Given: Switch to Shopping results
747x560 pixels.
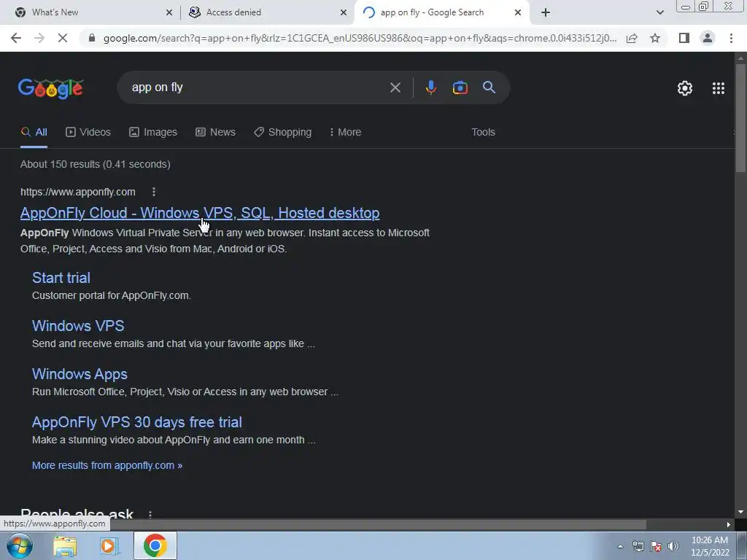Looking at the screenshot, I should [x=282, y=133].
